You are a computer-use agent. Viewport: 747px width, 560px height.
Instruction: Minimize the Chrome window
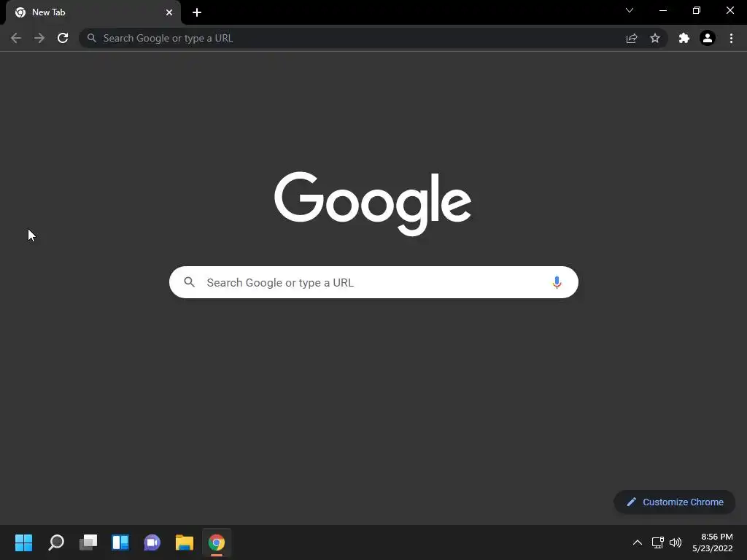point(662,10)
